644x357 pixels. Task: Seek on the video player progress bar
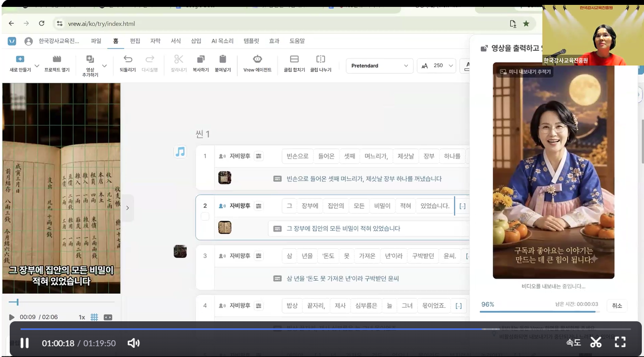[x=325, y=329]
